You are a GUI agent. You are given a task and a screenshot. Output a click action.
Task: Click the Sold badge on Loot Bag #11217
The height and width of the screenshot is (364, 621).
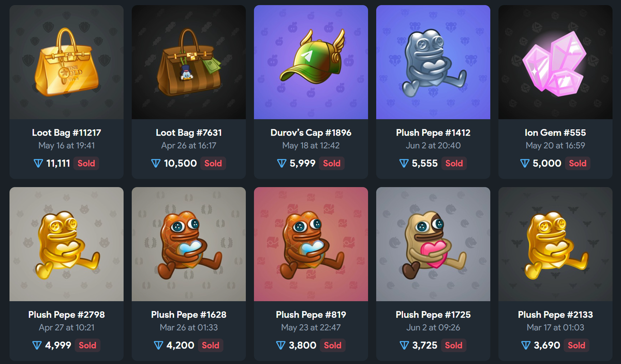pyautogui.click(x=86, y=163)
